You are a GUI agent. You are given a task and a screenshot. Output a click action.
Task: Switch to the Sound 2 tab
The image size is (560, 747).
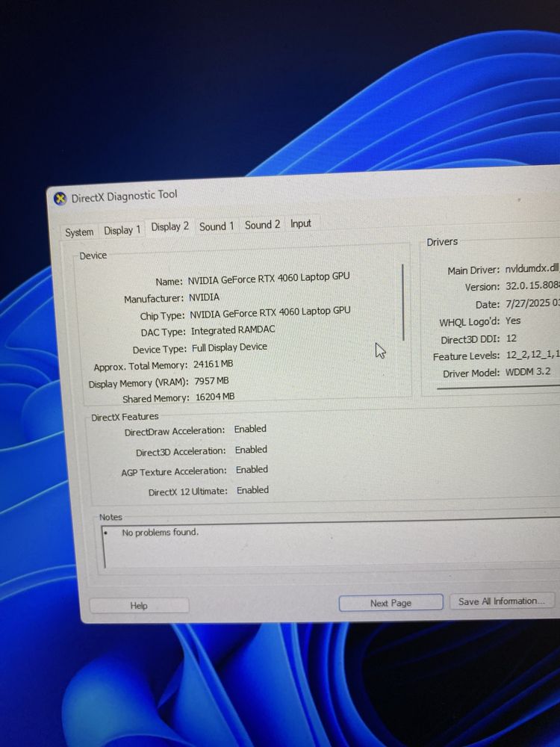(x=262, y=224)
